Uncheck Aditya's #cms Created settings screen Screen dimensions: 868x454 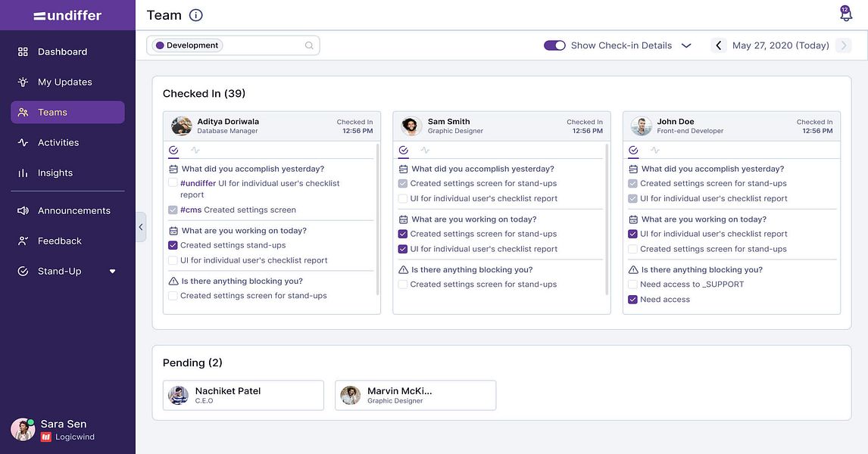pos(173,210)
